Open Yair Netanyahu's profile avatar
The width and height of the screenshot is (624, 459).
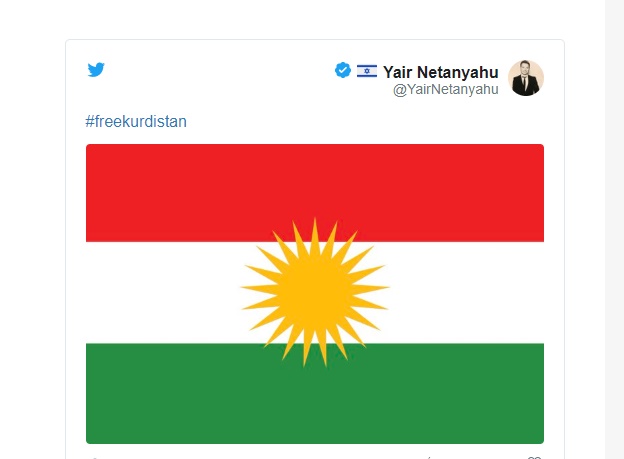click(x=526, y=78)
